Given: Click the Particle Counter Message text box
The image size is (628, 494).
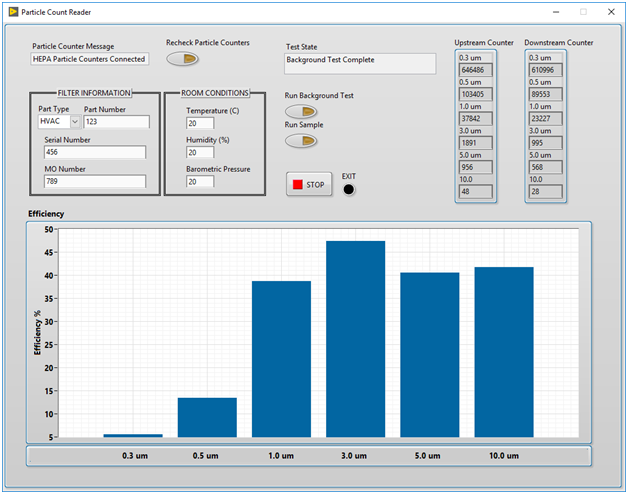Looking at the screenshot, I should (90, 59).
